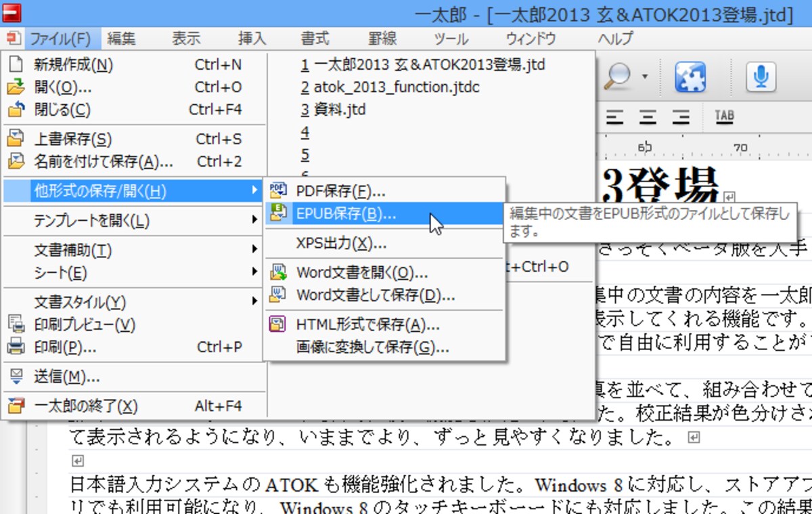
Task: Click the exit icon for 一太郎の終了(X)
Action: point(15,406)
